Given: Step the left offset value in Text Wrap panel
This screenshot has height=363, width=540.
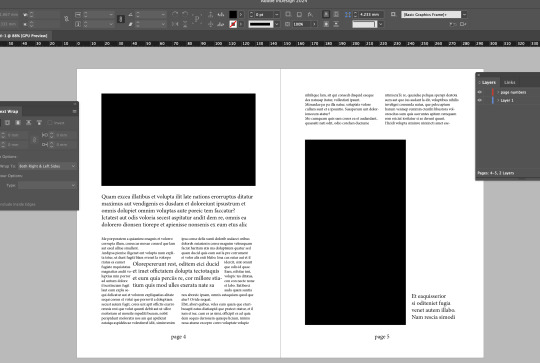Looking at the screenshot, I should tap(52, 135).
